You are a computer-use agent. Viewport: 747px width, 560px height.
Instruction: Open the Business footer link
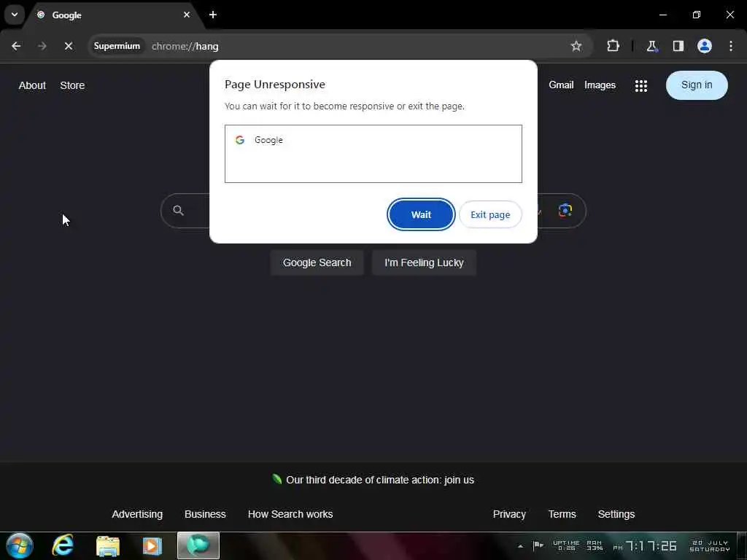(205, 514)
